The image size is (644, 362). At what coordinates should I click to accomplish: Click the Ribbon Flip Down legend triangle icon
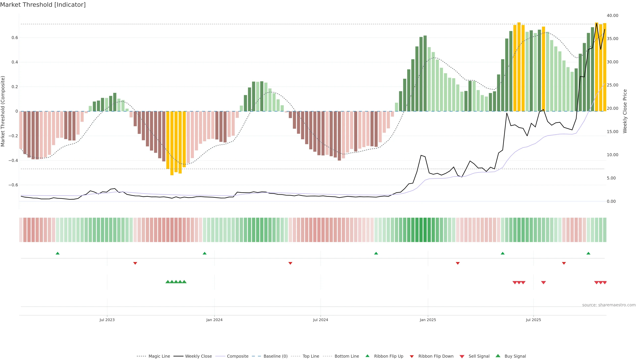click(412, 356)
